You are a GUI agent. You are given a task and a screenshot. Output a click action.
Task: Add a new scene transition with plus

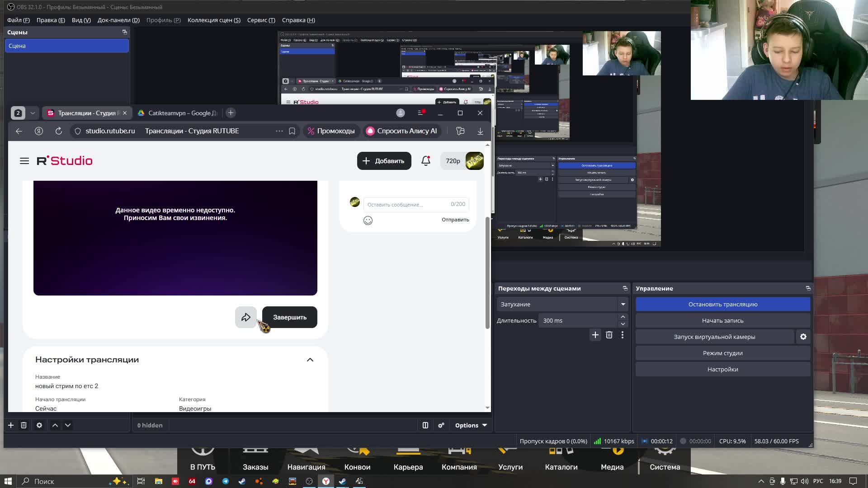pos(595,335)
